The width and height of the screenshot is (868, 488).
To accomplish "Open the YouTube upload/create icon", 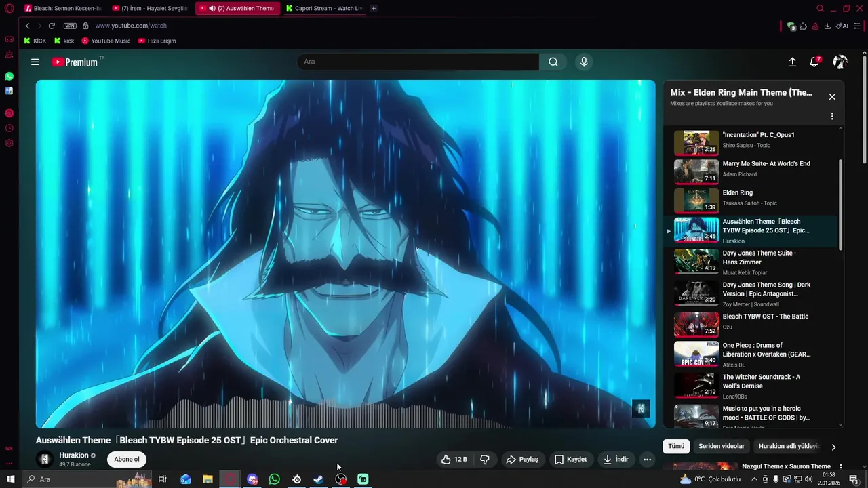I will click(792, 62).
